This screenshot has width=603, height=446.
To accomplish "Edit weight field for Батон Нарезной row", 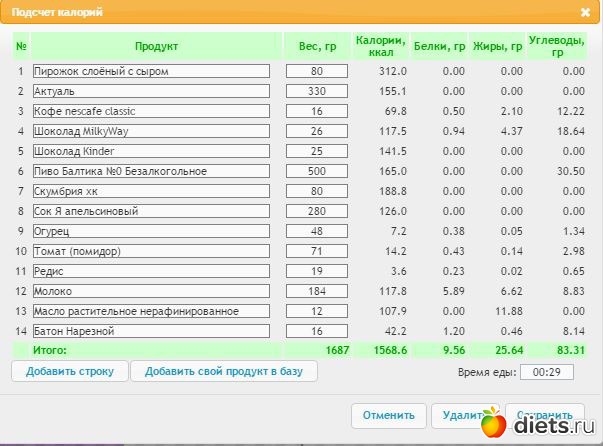I will pos(317,331).
